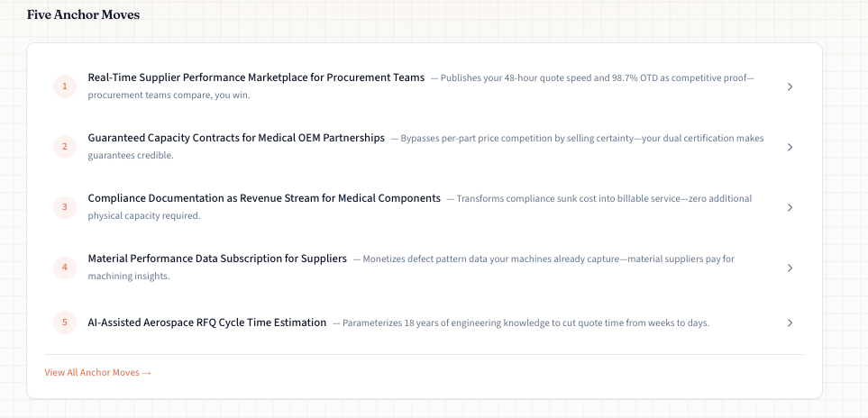Expand Real-Time Supplier Performance Marketplace chevron
868x418 pixels.
(x=790, y=86)
